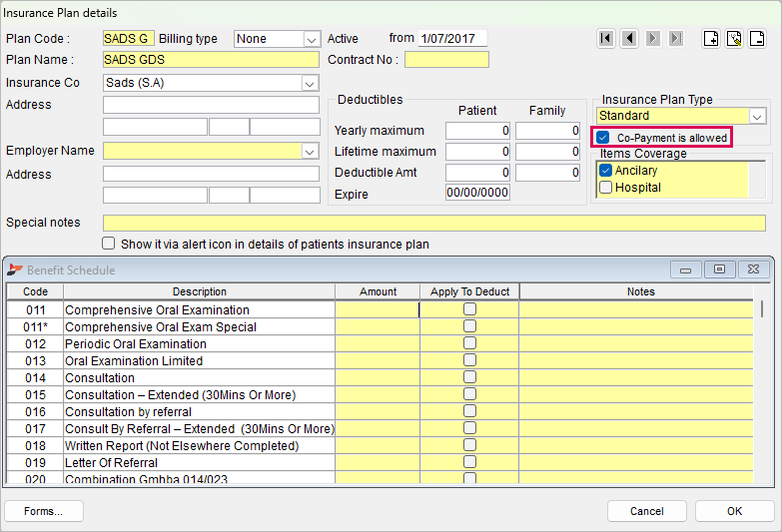Uncheck Ancilary items coverage

(605, 171)
